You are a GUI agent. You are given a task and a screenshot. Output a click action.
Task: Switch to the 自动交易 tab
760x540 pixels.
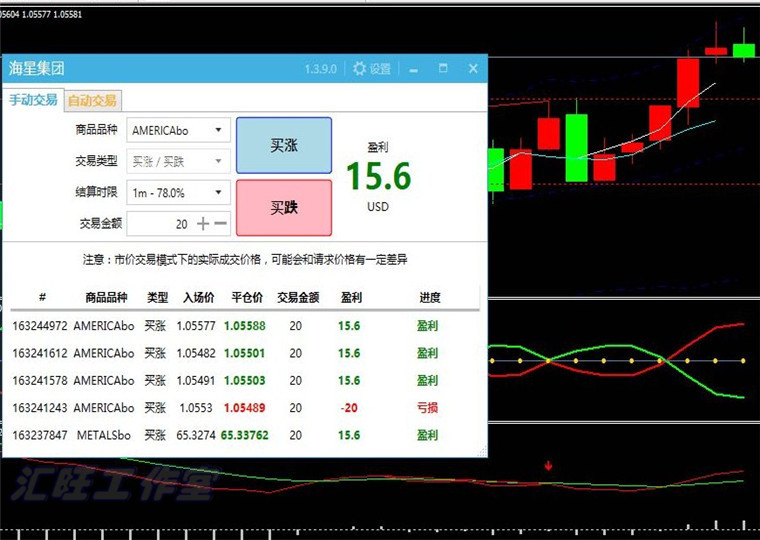coord(92,100)
